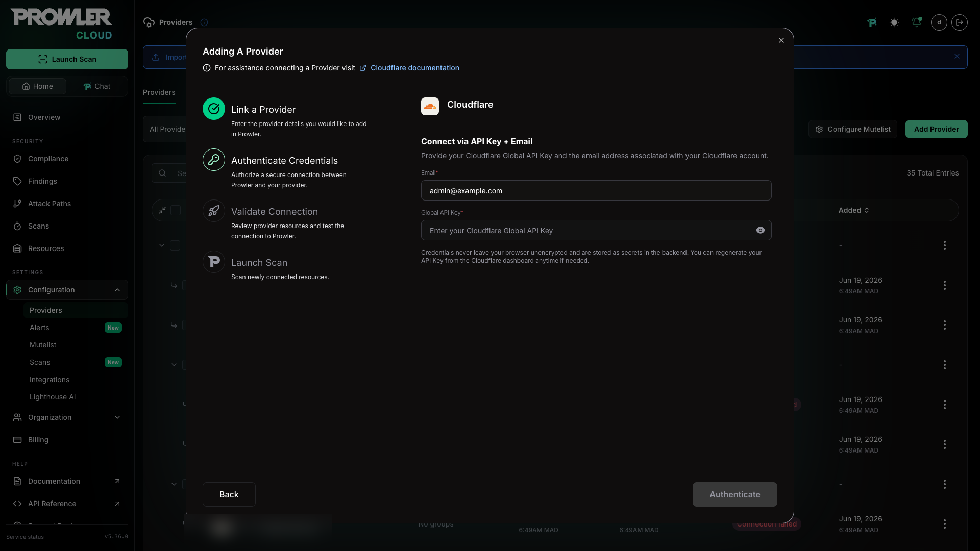Open Organization people icon
This screenshot has width=980, height=551.
17,417
